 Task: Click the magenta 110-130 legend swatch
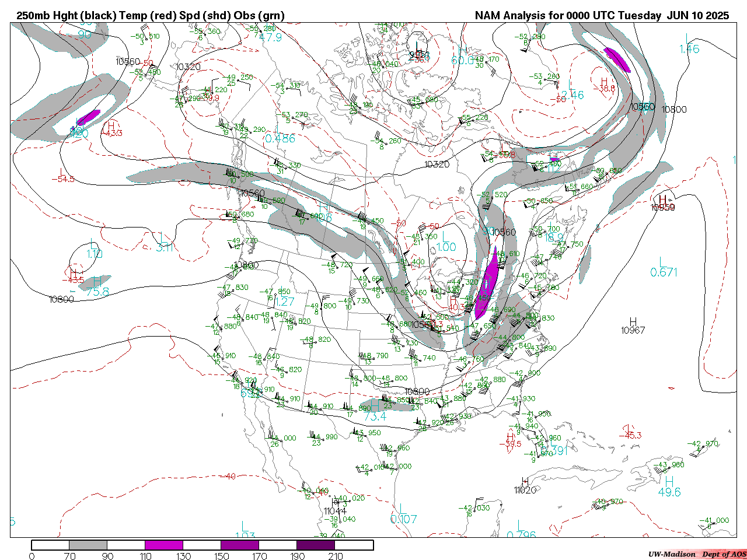click(x=164, y=545)
